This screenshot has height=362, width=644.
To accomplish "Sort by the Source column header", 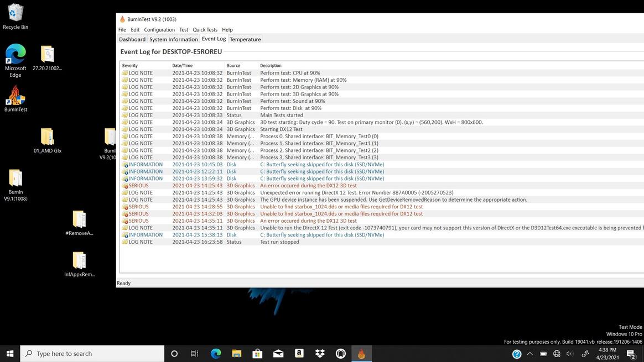I will [x=241, y=66].
